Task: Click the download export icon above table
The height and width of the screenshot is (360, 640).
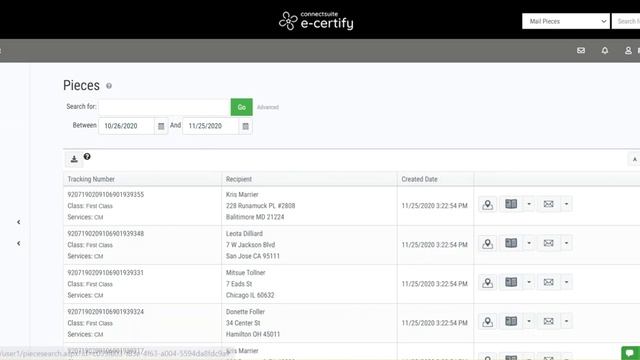Action: pyautogui.click(x=74, y=159)
